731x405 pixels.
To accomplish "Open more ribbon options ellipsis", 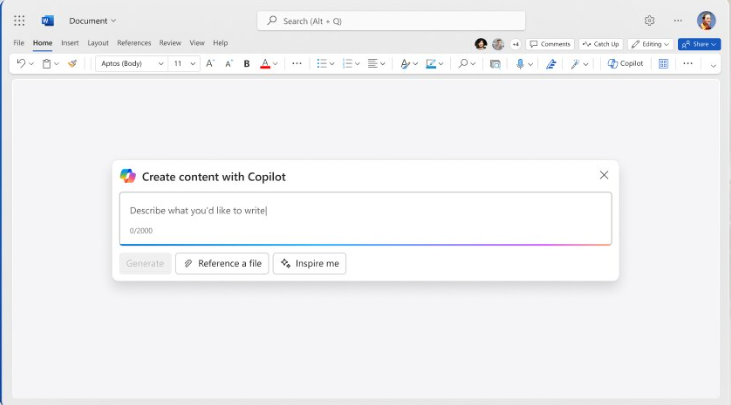I will point(688,63).
